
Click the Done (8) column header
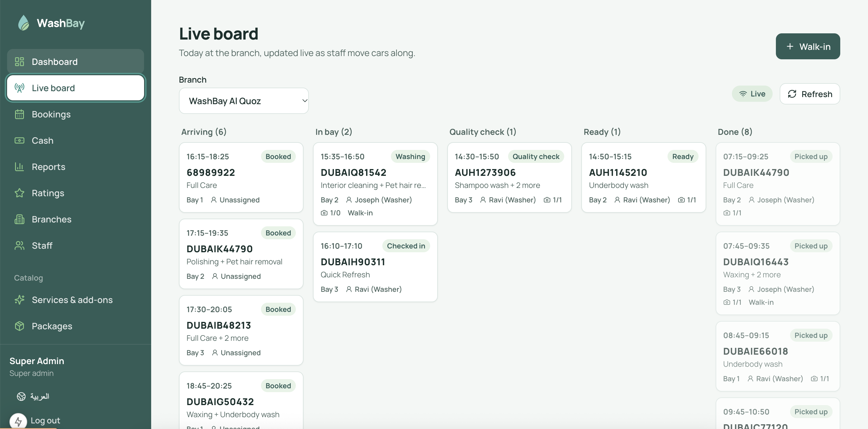735,132
